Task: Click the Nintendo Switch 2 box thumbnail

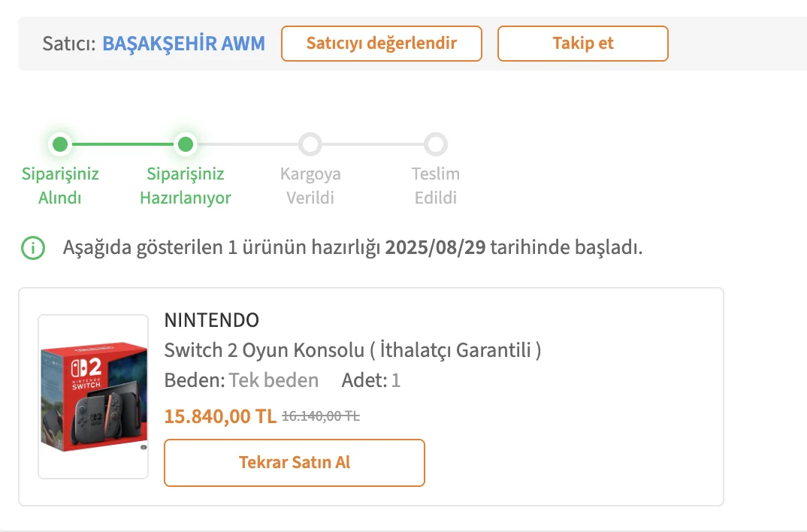Action: tap(93, 397)
